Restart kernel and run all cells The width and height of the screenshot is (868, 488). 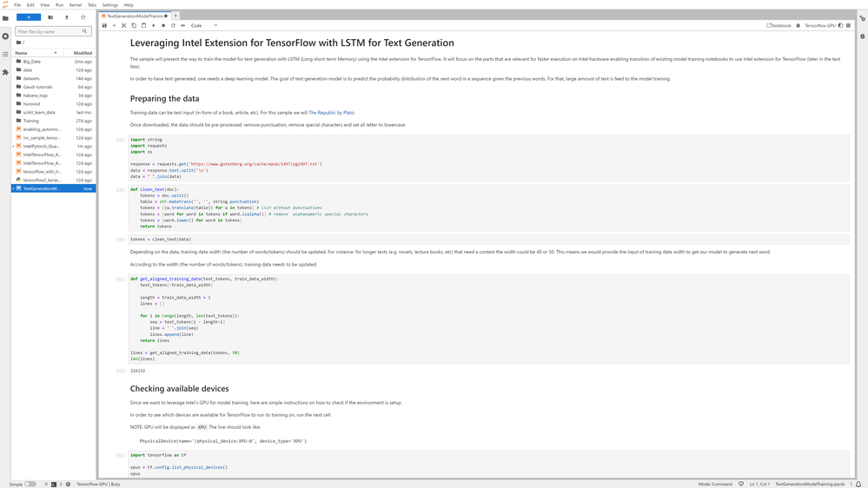tap(182, 25)
